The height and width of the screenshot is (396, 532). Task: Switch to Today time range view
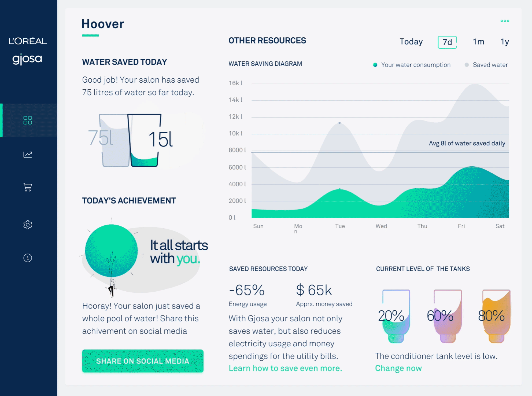coord(411,41)
